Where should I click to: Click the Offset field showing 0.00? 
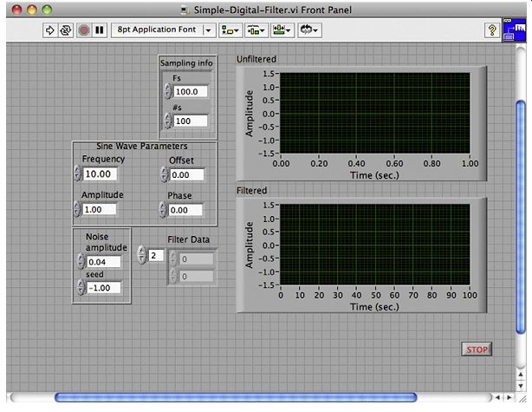tap(187, 174)
